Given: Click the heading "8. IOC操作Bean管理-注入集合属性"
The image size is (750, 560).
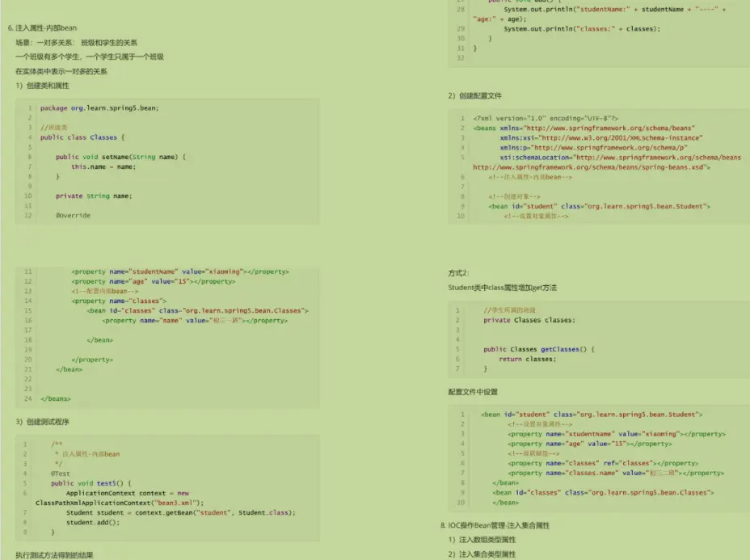Looking at the screenshot, I should point(495,525).
